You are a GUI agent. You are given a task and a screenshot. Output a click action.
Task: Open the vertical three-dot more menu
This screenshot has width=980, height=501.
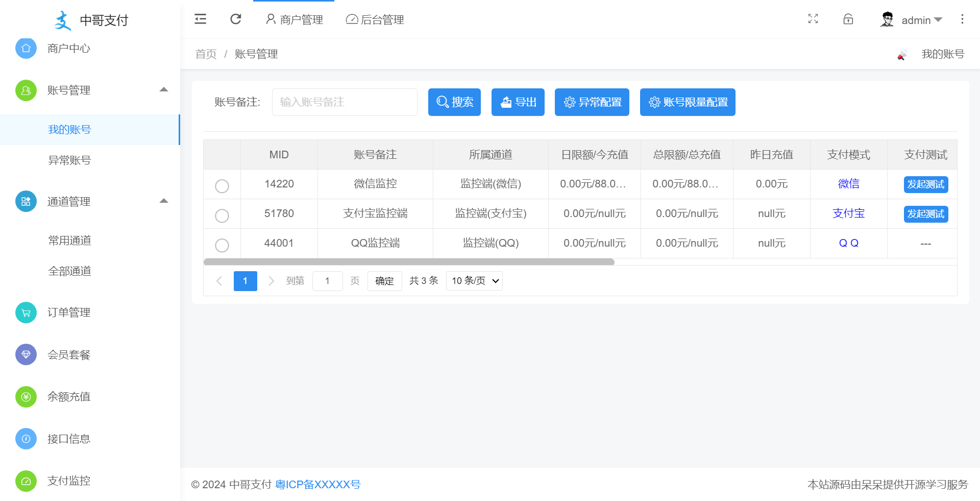tap(962, 19)
